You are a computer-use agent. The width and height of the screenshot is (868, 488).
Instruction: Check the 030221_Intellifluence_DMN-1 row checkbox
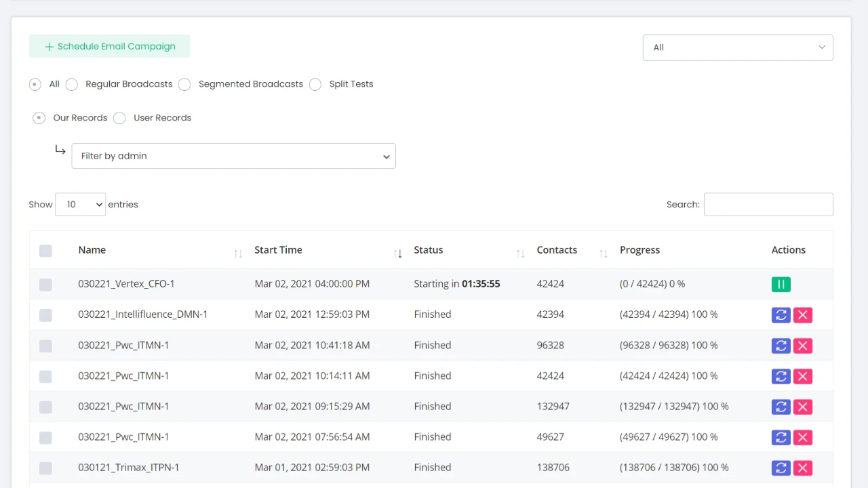[45, 315]
